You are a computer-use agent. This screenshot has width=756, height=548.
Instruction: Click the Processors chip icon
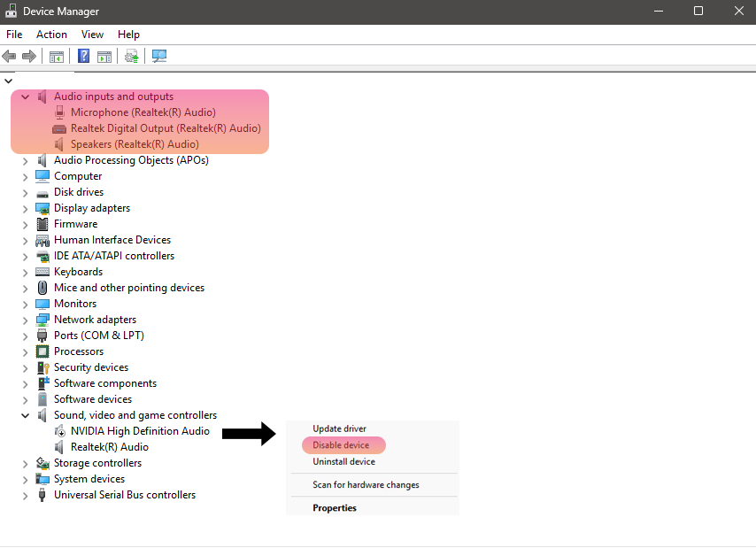42,351
